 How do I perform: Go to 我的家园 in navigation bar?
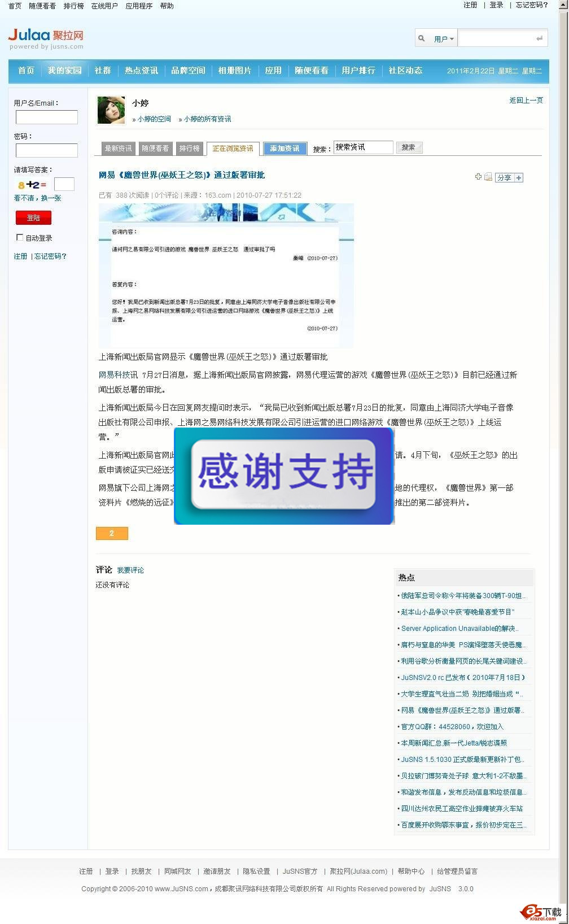pyautogui.click(x=65, y=71)
